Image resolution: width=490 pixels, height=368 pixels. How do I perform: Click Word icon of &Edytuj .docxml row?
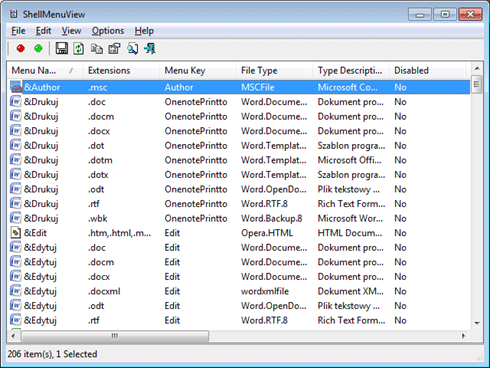(16, 291)
